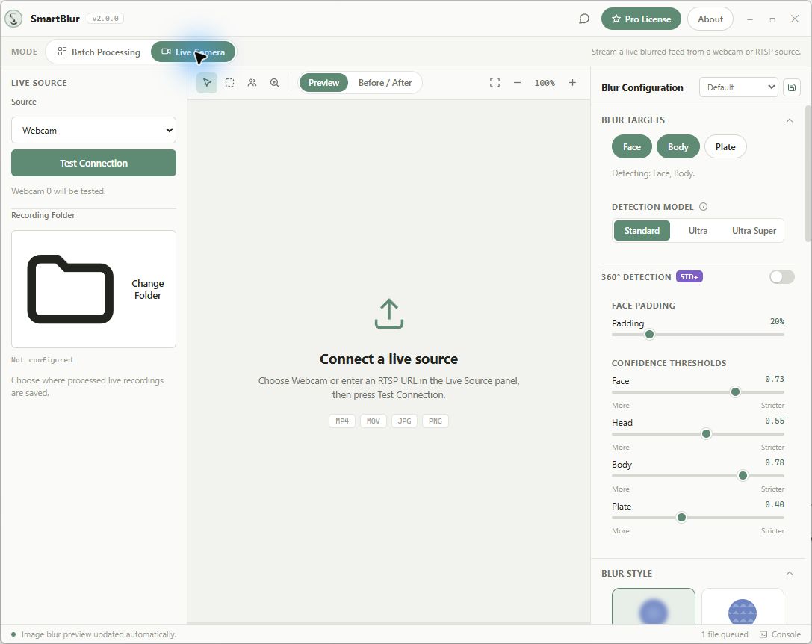The image size is (812, 644).
Task: Open the Console in the status bar
Action: click(x=781, y=634)
